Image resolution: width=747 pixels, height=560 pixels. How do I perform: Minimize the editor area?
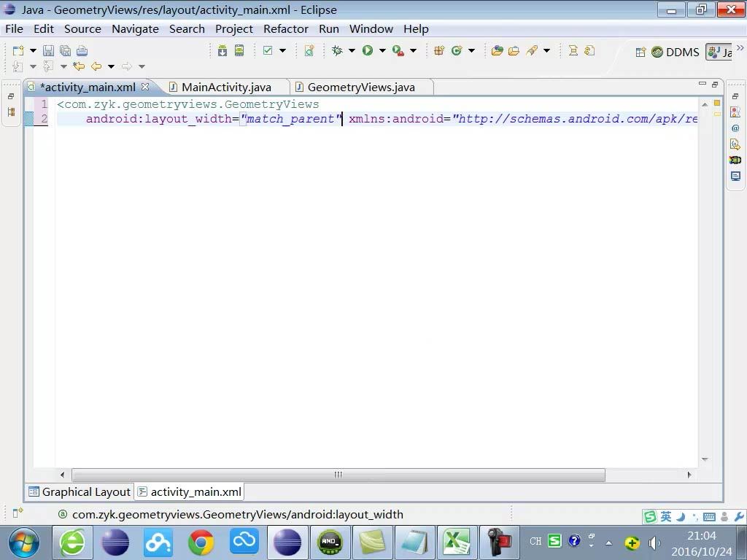pos(703,83)
